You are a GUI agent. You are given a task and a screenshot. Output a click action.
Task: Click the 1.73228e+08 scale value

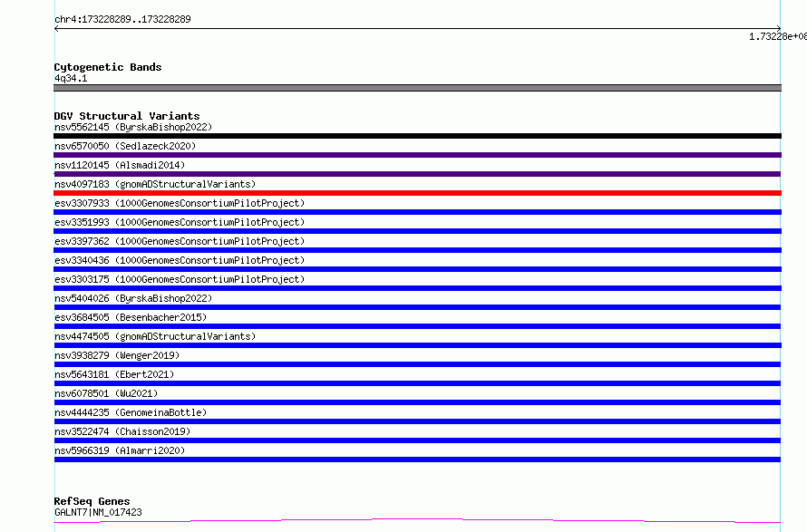point(778,36)
